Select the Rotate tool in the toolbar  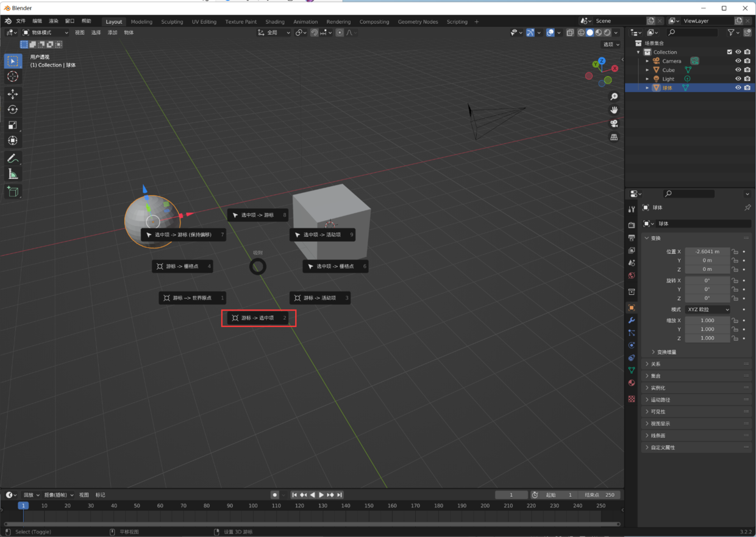pyautogui.click(x=12, y=109)
